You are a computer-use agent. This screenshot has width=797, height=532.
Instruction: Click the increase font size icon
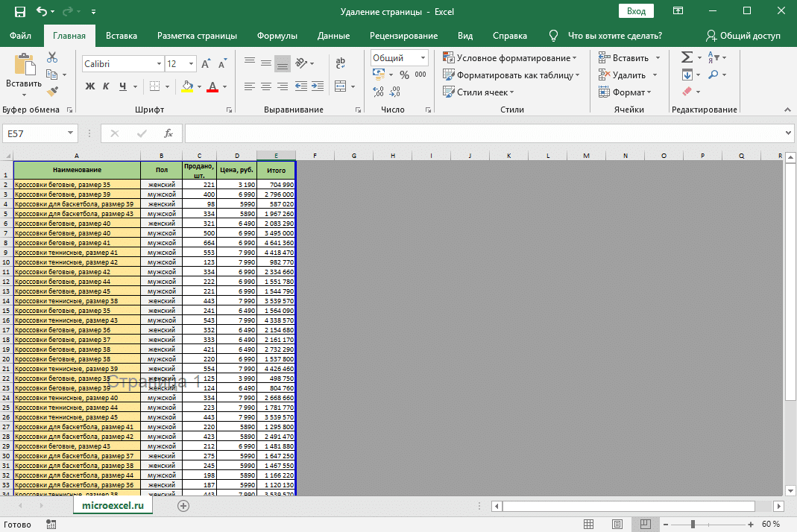tap(205, 64)
